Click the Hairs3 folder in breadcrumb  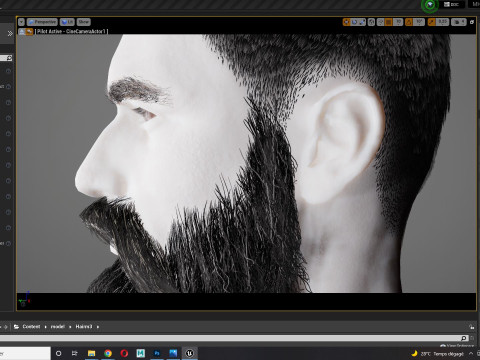pyautogui.click(x=84, y=327)
